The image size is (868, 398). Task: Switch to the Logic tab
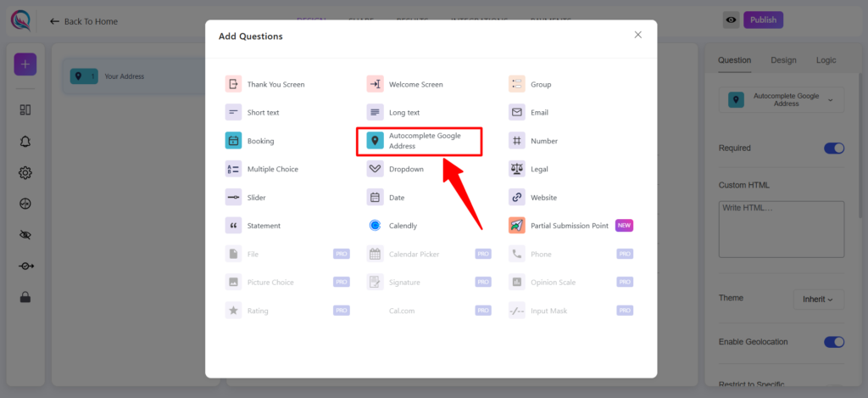(x=826, y=60)
